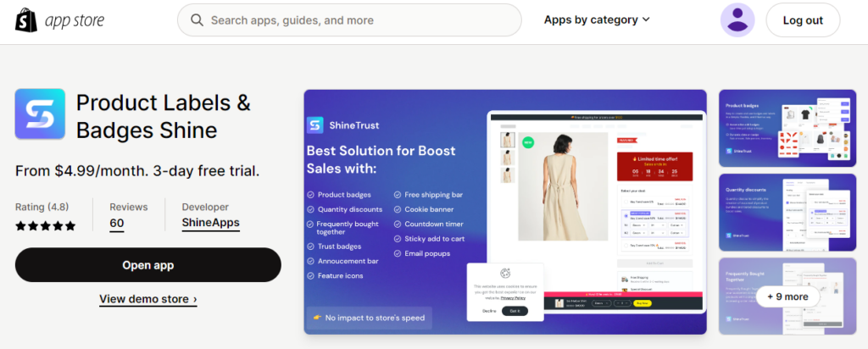Screen dimensions: 868x349
Task: Click "Free shipping bar" in the feature list
Action: pyautogui.click(x=433, y=195)
